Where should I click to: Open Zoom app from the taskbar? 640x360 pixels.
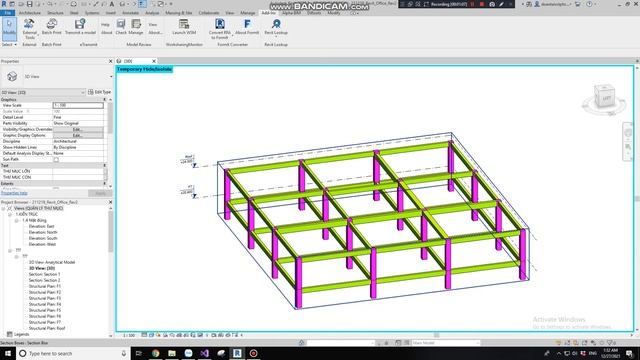pyautogui.click(x=188, y=353)
